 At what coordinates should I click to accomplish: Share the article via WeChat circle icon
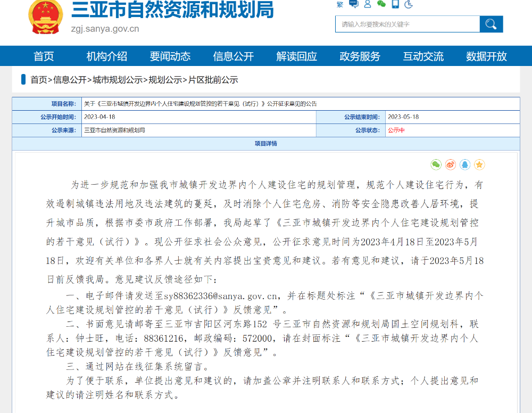(436, 164)
